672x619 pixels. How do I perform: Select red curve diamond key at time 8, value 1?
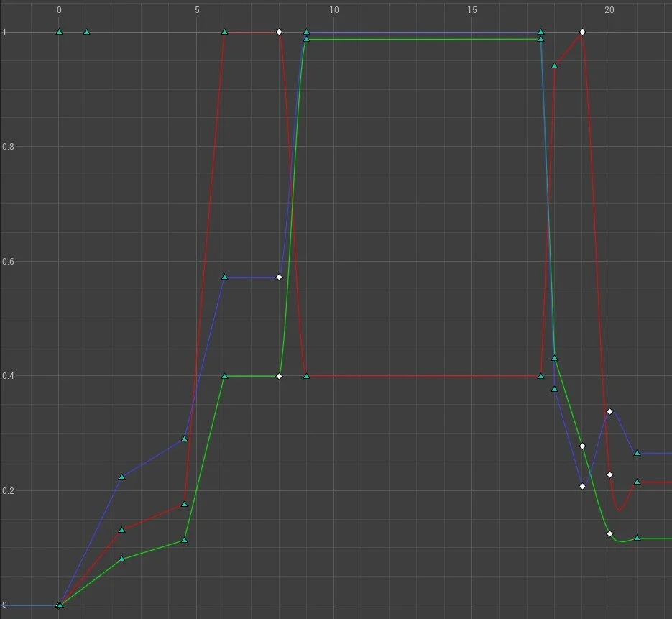[280, 32]
